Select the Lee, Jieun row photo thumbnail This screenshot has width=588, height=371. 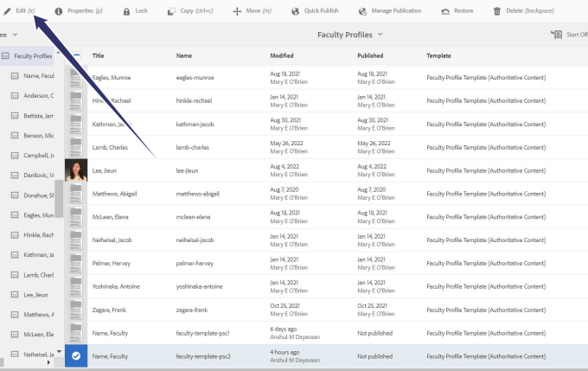(76, 170)
